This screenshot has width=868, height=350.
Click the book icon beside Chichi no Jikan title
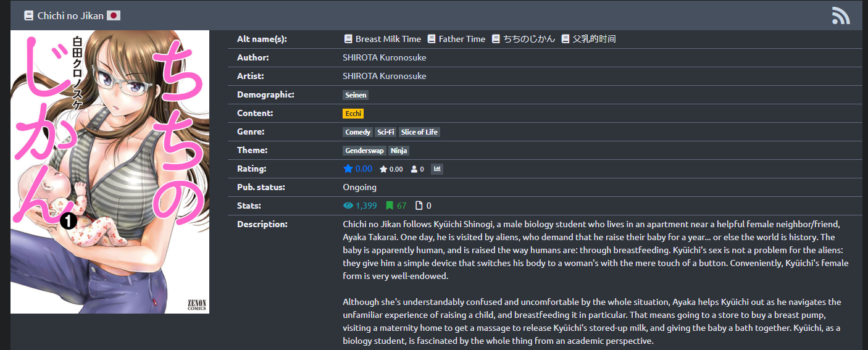point(28,15)
